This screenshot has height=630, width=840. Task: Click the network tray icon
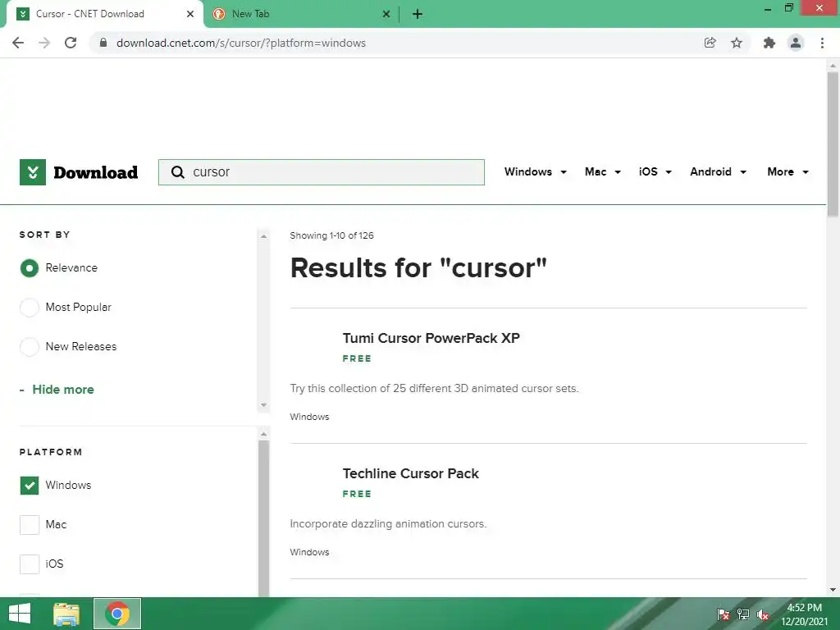743,614
